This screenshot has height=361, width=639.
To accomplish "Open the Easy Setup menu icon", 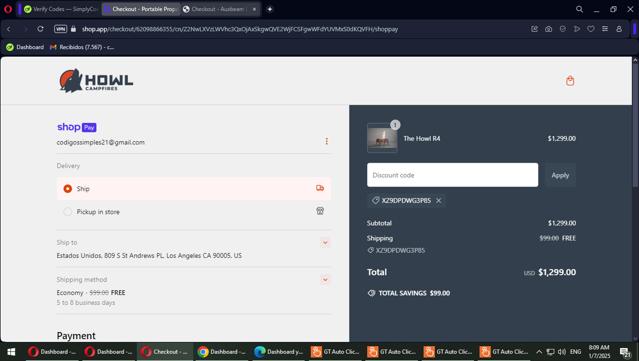I will click(x=605, y=29).
